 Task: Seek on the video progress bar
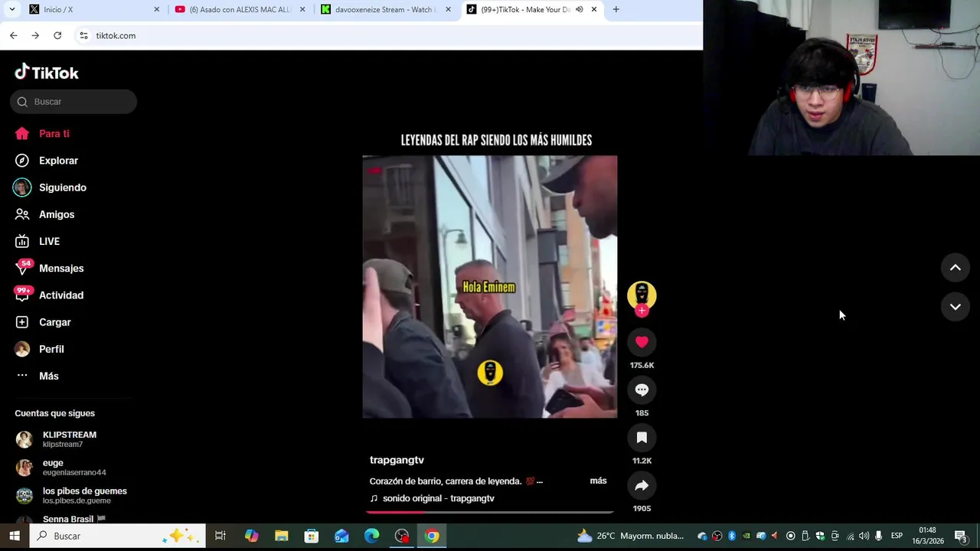pyautogui.click(x=490, y=512)
